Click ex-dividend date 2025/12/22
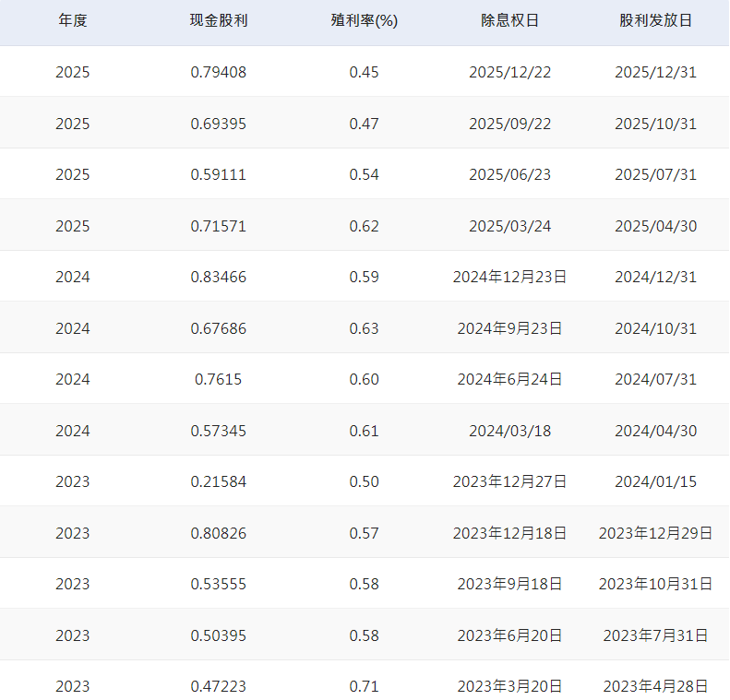Screen dimensions: 730x700 [x=509, y=72]
